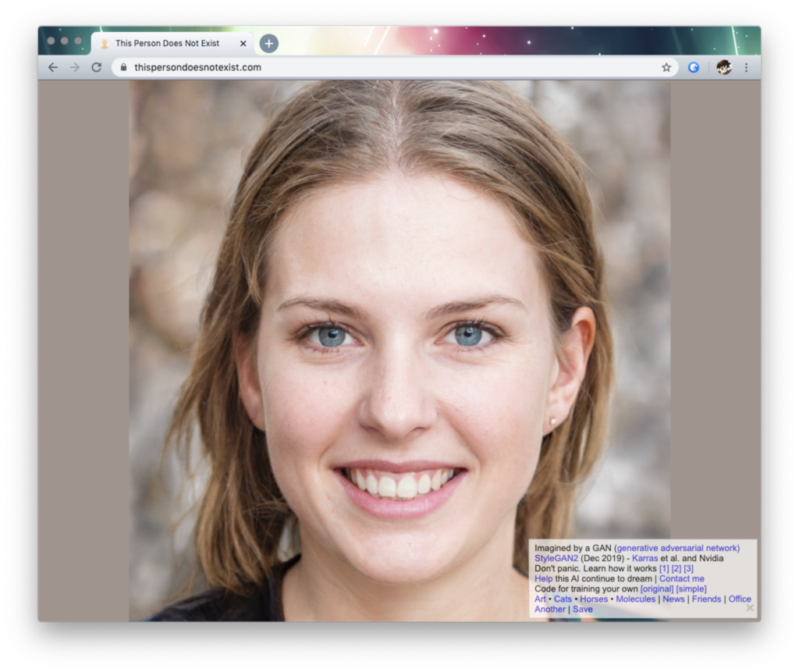Open Chrome's three-dot menu
This screenshot has height=672, width=799.
(746, 67)
